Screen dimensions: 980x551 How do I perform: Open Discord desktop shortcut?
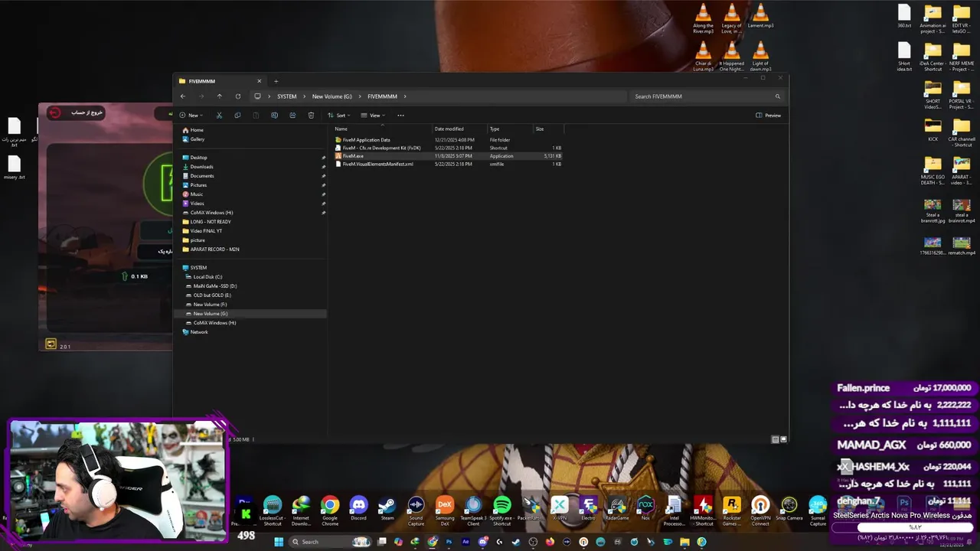pyautogui.click(x=358, y=509)
